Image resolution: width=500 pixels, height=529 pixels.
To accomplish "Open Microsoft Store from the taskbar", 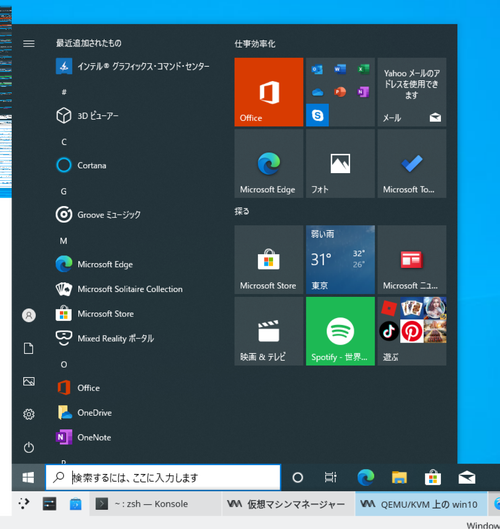I will tap(433, 477).
